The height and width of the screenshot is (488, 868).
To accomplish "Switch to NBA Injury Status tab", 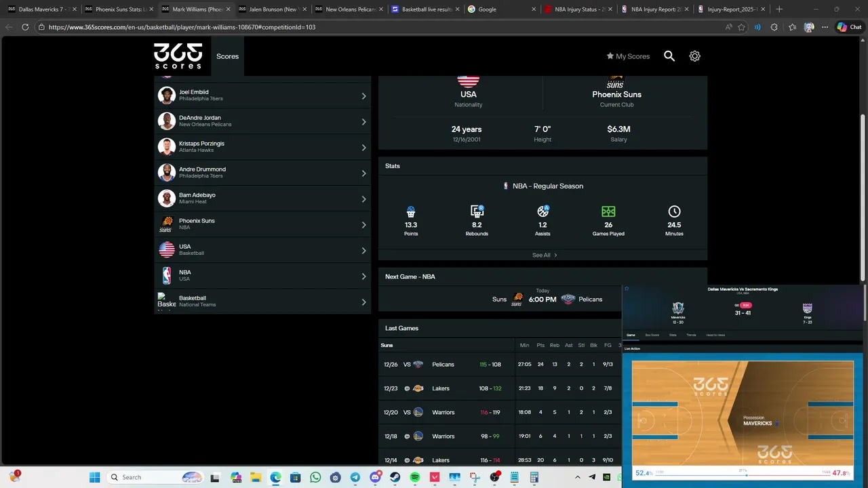I will (x=578, y=9).
